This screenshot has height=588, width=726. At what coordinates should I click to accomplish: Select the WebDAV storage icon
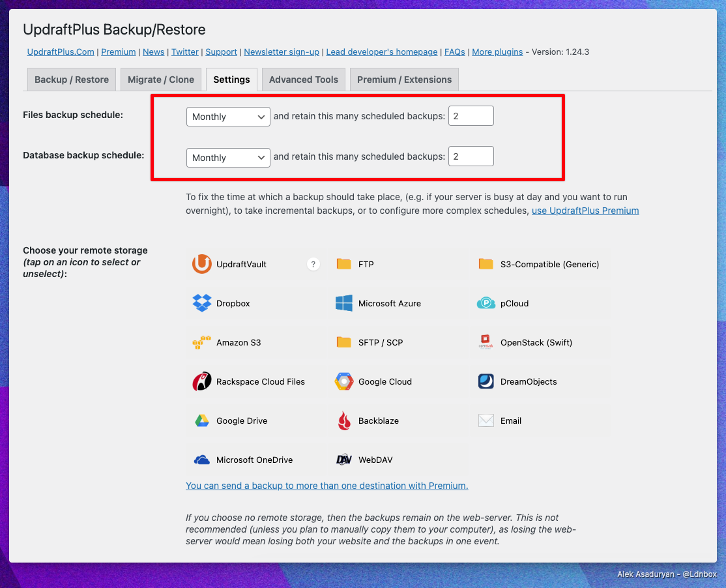[x=343, y=460]
